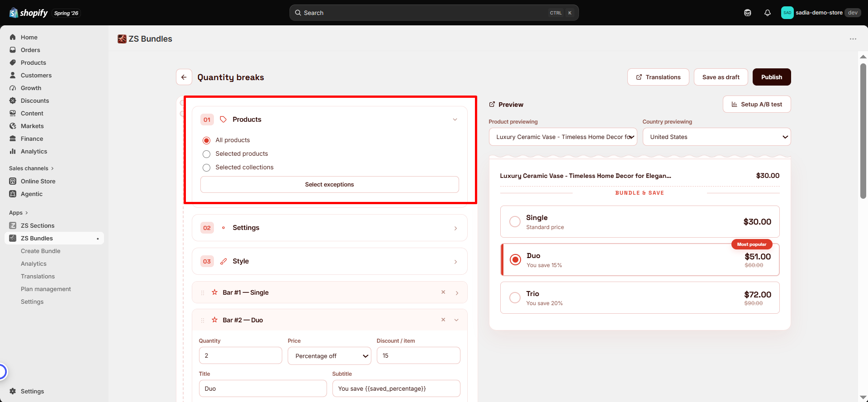The image size is (868, 402).
Task: Select the Selected collections radio option
Action: click(x=207, y=167)
